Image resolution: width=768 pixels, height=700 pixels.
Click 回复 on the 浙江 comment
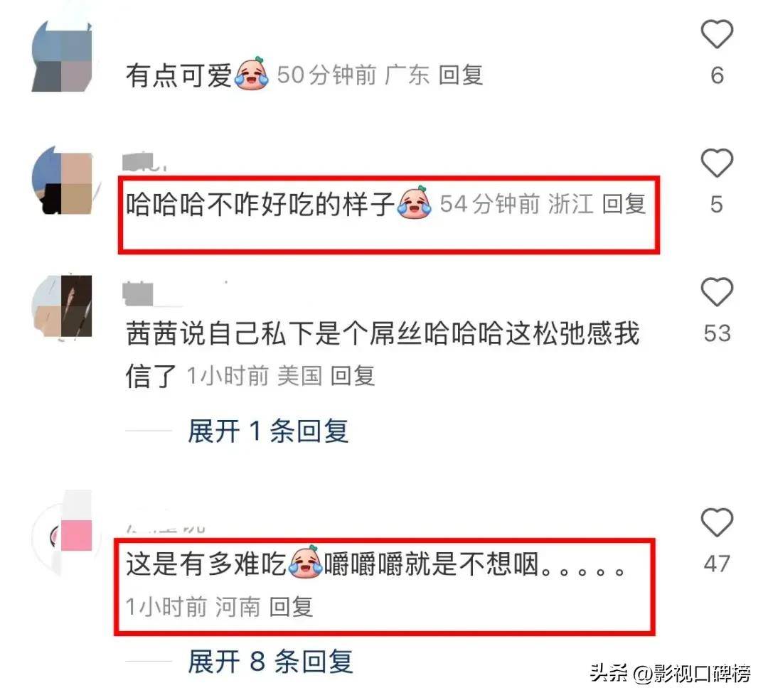coord(624,204)
